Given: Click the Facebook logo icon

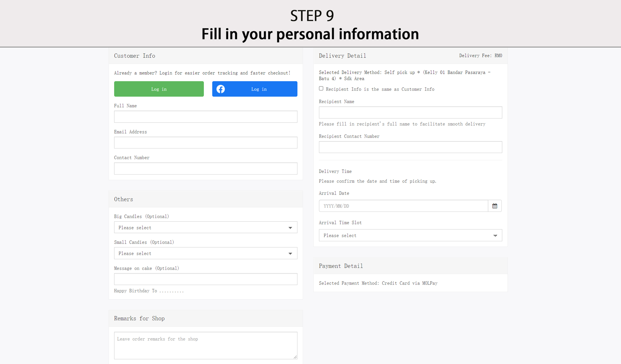Looking at the screenshot, I should (x=221, y=89).
